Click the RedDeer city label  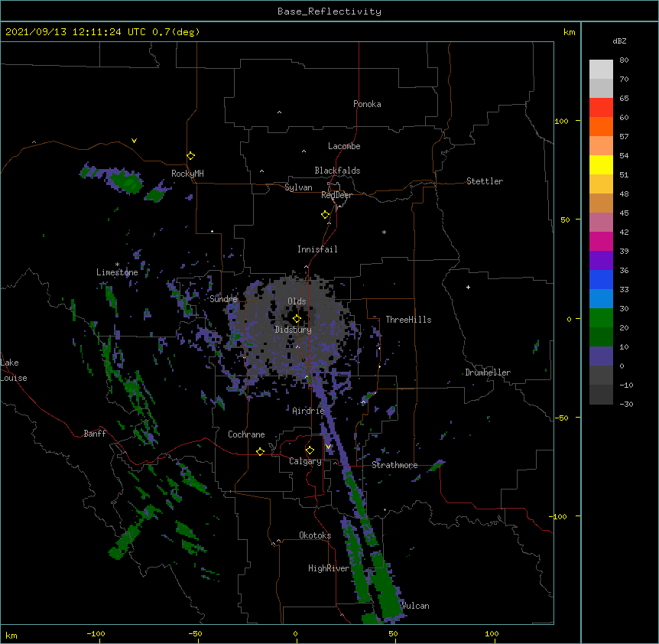coord(336,195)
